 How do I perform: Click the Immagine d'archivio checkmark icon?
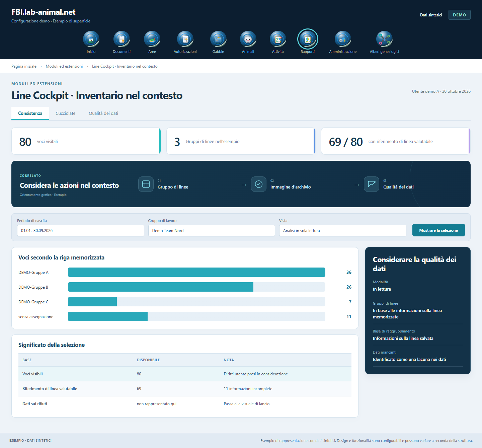click(259, 184)
